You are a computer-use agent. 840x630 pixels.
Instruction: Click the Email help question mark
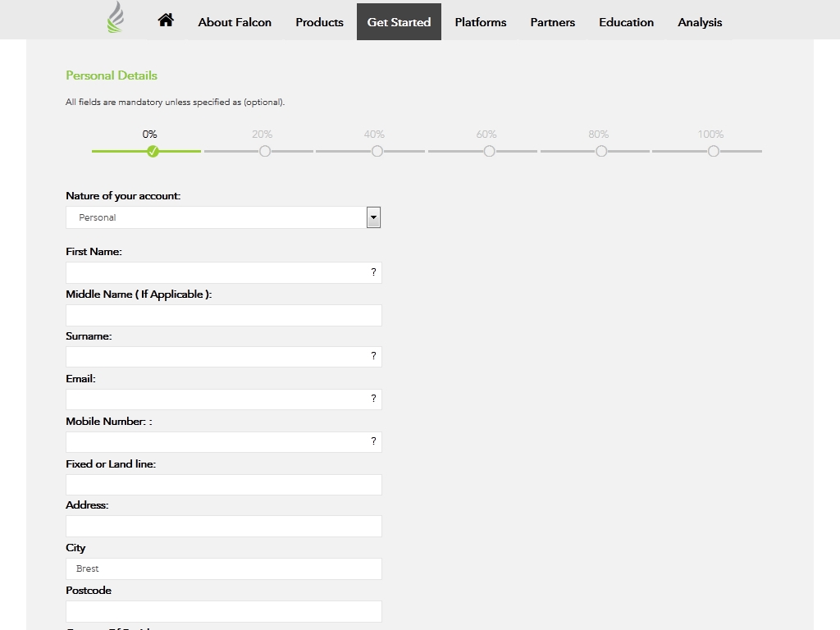tap(373, 399)
